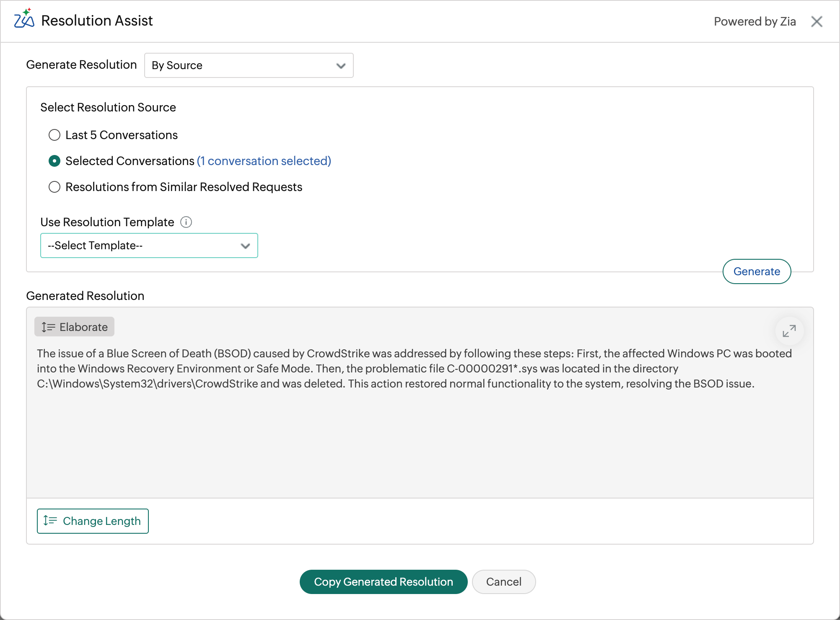Cancel the resolution dialog
This screenshot has height=620, width=840.
click(x=503, y=581)
